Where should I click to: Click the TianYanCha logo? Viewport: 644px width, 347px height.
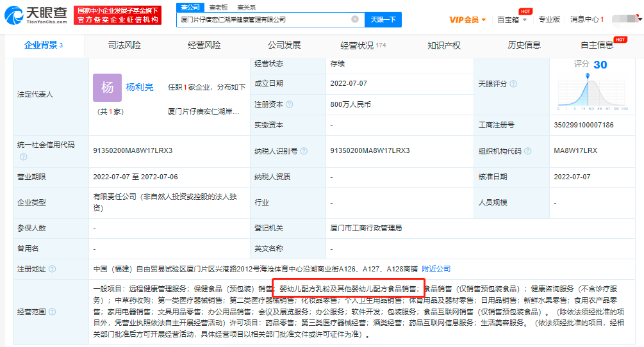pos(35,15)
